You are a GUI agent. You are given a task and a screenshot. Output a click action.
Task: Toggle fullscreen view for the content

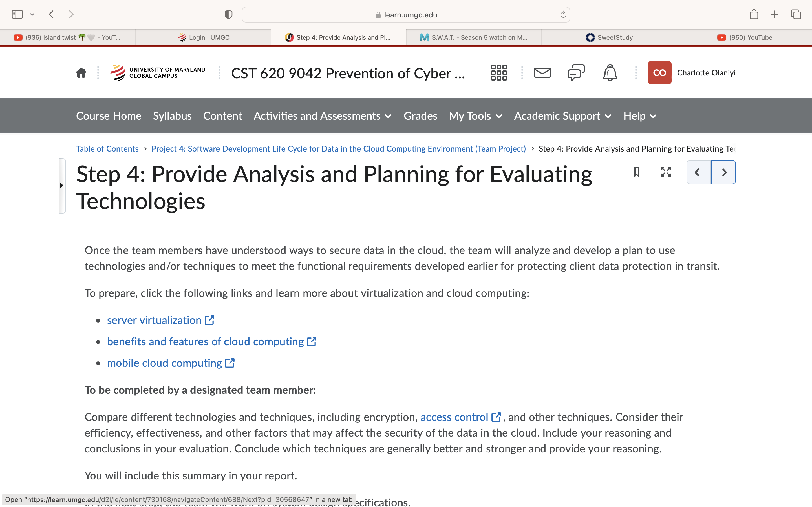(x=666, y=172)
